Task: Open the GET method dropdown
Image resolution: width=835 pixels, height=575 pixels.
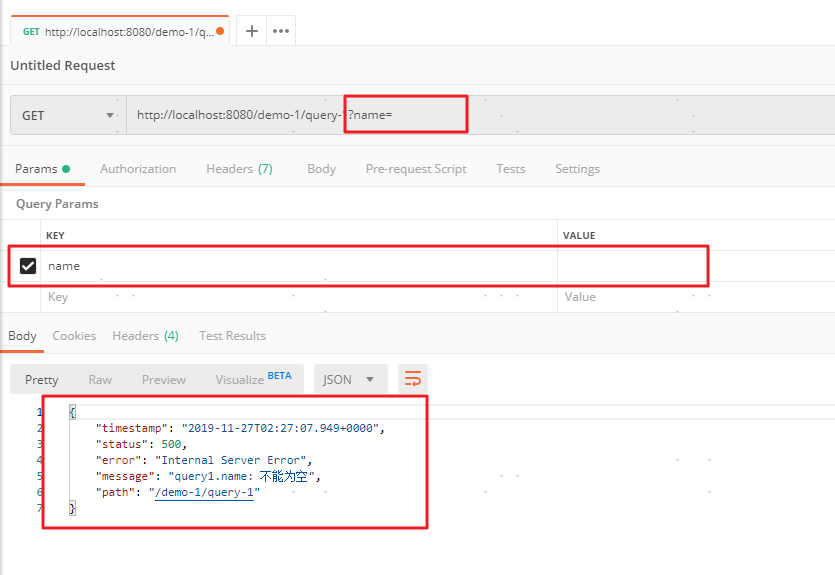Action: pos(68,116)
